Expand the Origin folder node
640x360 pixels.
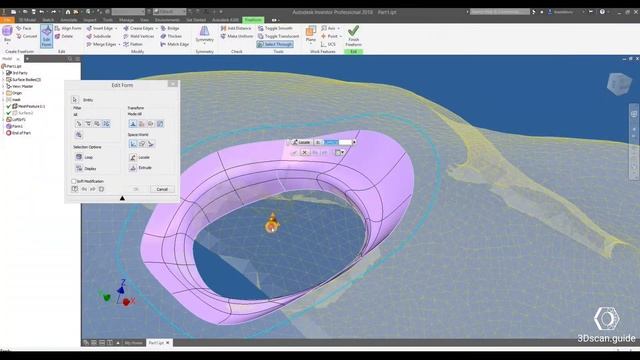[3, 93]
